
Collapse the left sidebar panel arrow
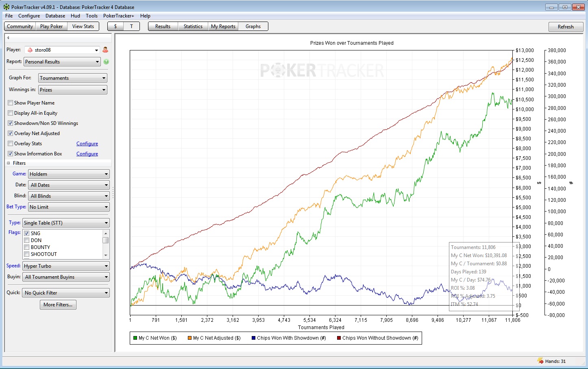[x=8, y=38]
